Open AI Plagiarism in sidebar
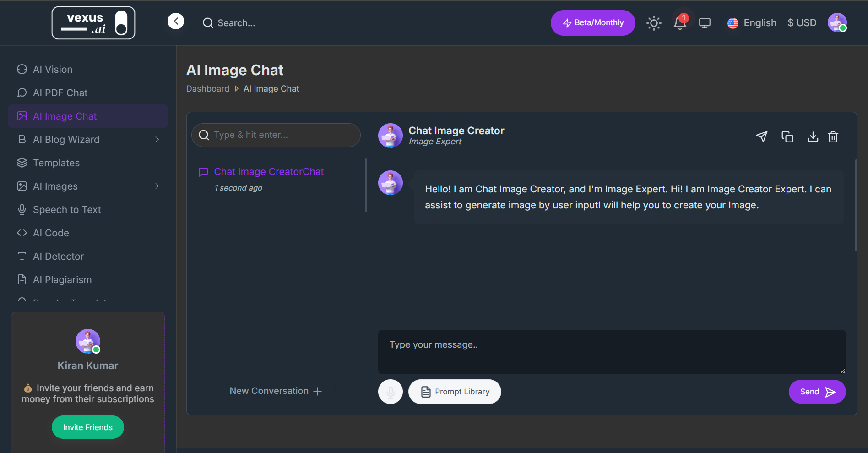The image size is (868, 453). tap(88, 280)
